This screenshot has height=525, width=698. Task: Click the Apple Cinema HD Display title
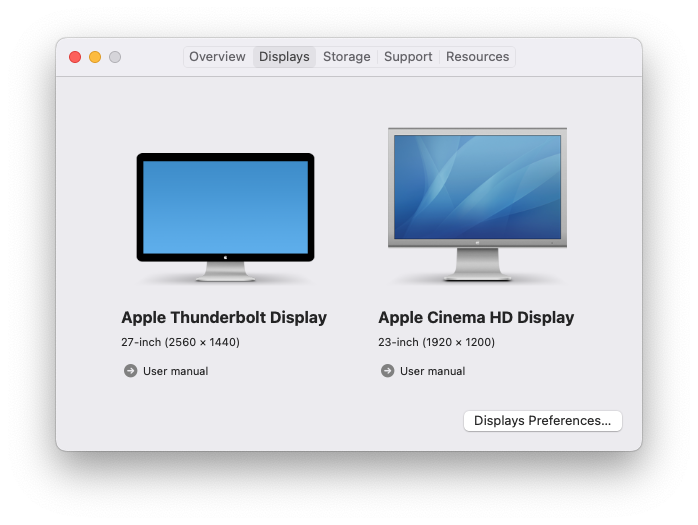tap(476, 317)
